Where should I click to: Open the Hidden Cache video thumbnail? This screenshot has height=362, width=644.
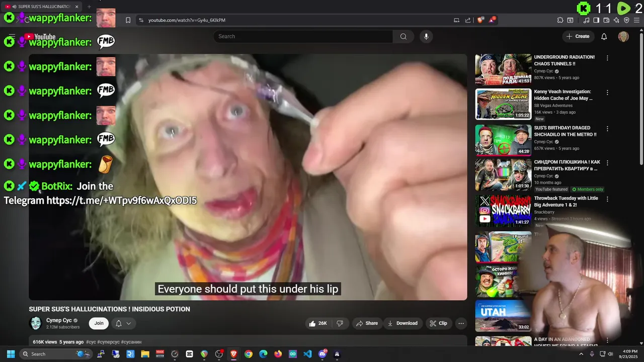tap(503, 104)
